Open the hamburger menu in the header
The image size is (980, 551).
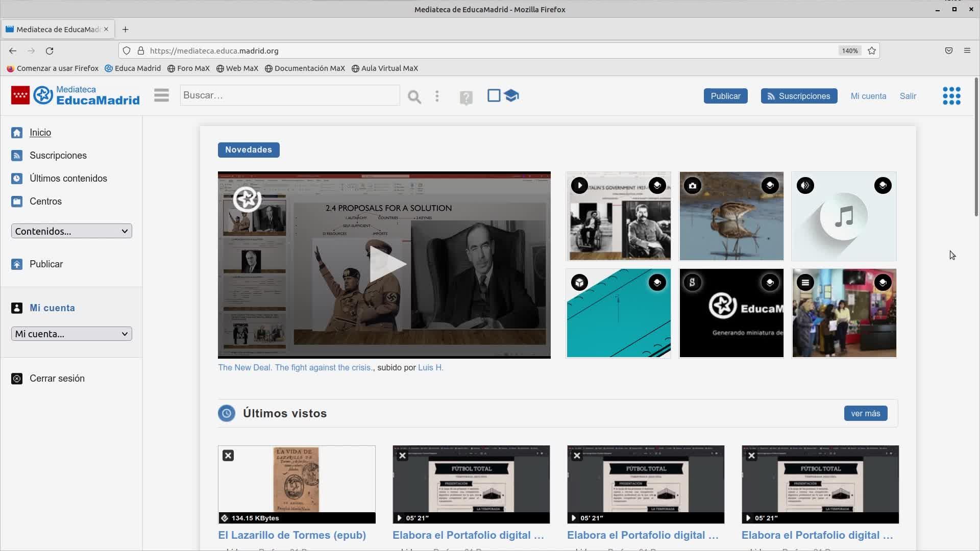[x=161, y=95]
